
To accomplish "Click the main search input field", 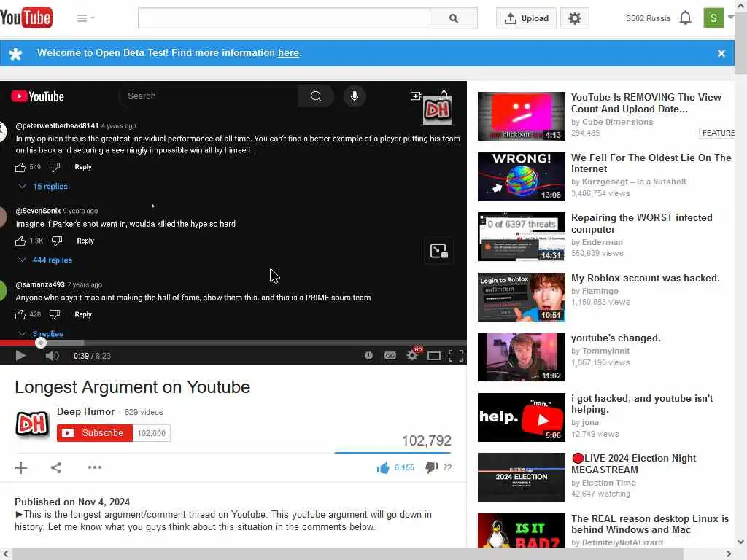I will [x=284, y=18].
